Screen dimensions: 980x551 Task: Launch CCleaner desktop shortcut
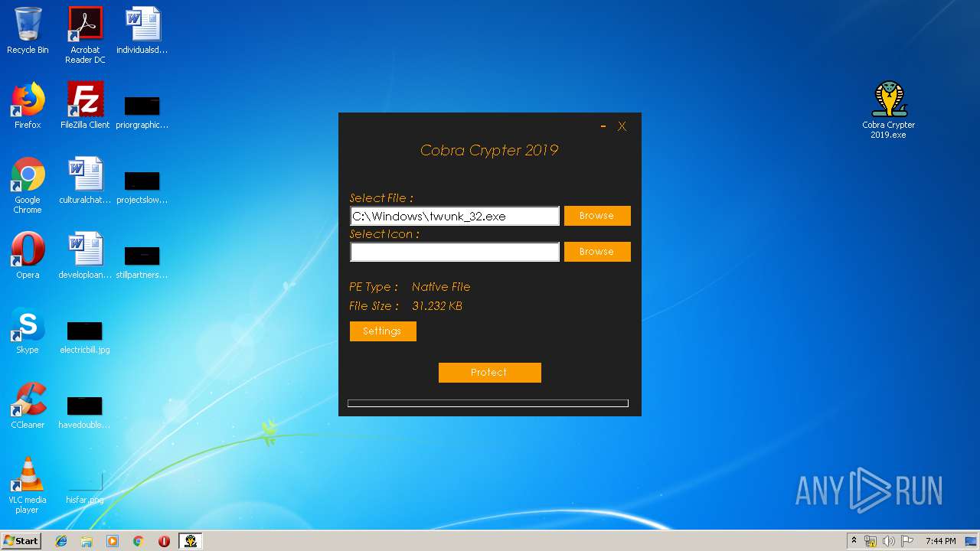[x=28, y=406]
